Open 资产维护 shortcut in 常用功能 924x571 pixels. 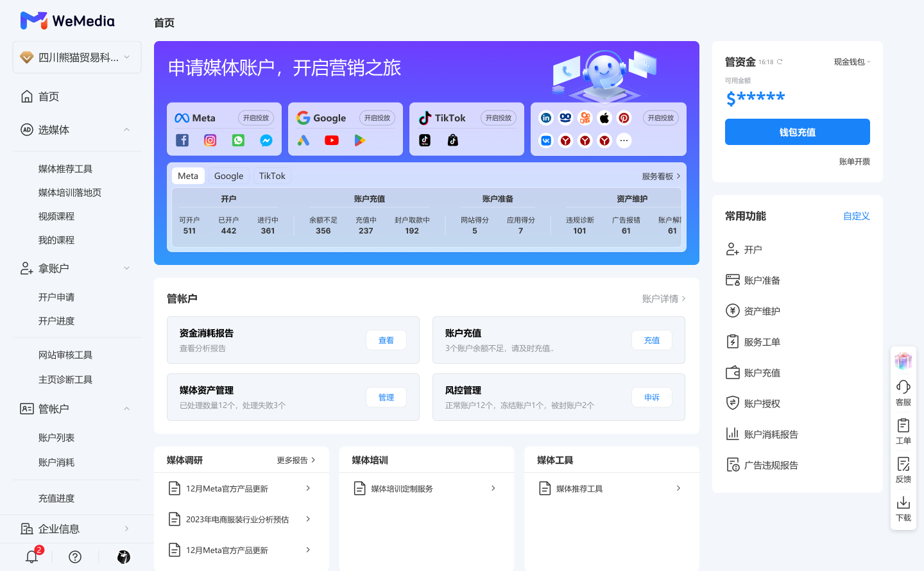click(x=753, y=311)
